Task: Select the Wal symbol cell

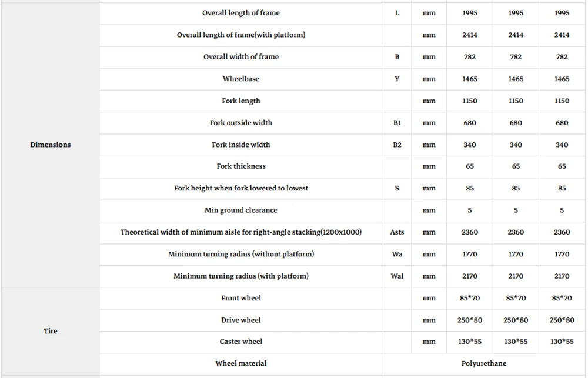Action: click(x=397, y=276)
